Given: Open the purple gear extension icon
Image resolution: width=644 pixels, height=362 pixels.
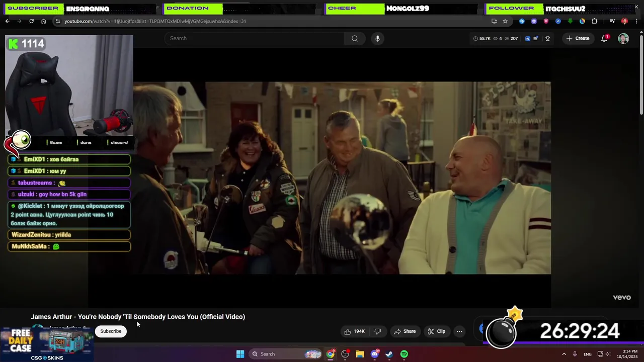Looking at the screenshot, I should click(534, 21).
